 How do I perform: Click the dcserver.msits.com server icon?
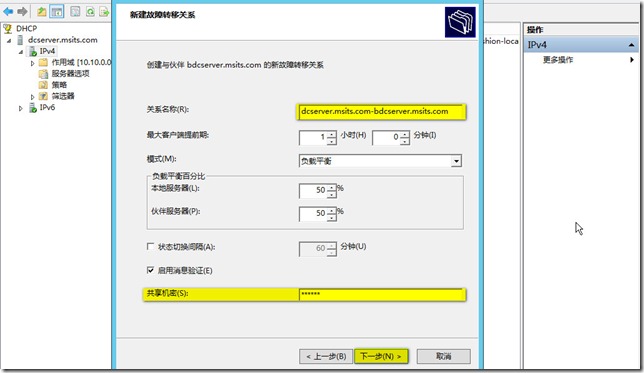tap(20, 40)
